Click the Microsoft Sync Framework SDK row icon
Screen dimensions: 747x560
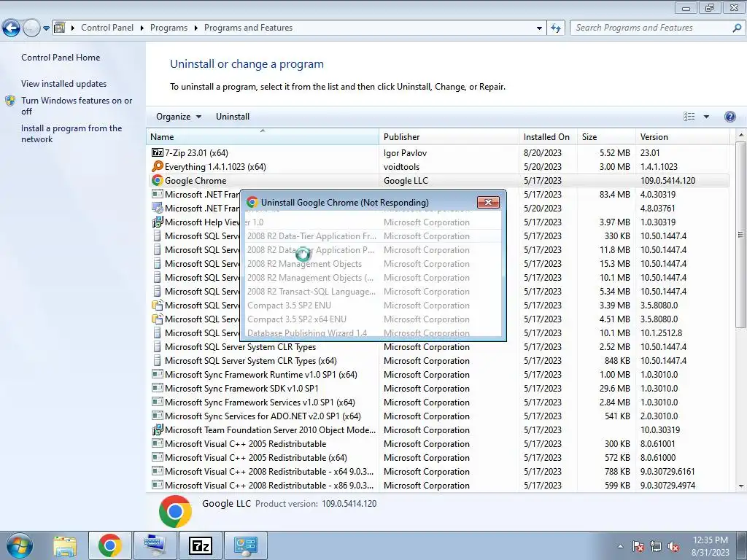click(158, 388)
